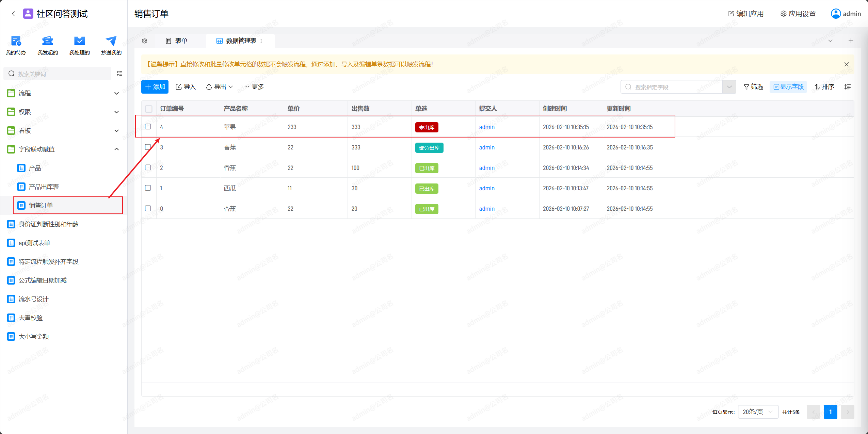The image size is (868, 434).
Task: Select the checkbox for order 4
Action: coord(148,127)
